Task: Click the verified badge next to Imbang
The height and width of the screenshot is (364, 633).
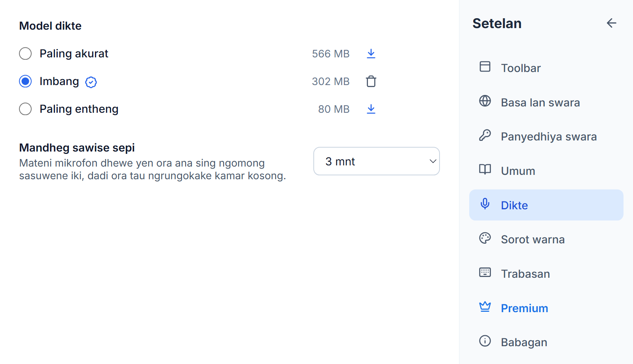Action: [91, 82]
